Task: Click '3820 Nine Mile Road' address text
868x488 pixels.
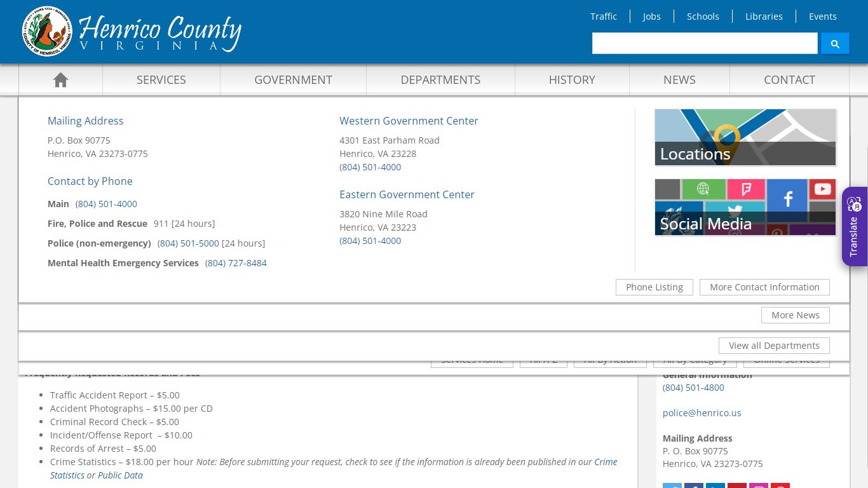Action: [383, 214]
